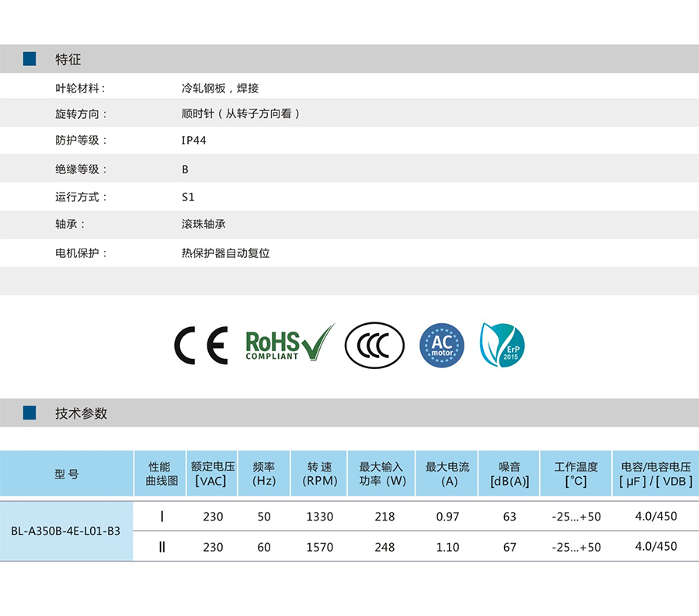Click the speed value 1330
This screenshot has width=699, height=616.
[x=320, y=517]
